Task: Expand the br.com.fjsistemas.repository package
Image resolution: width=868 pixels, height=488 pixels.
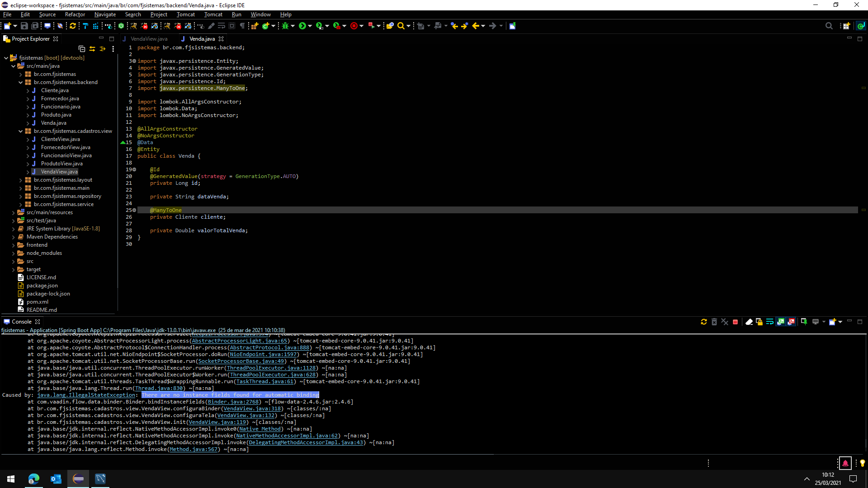Action: (x=20, y=196)
